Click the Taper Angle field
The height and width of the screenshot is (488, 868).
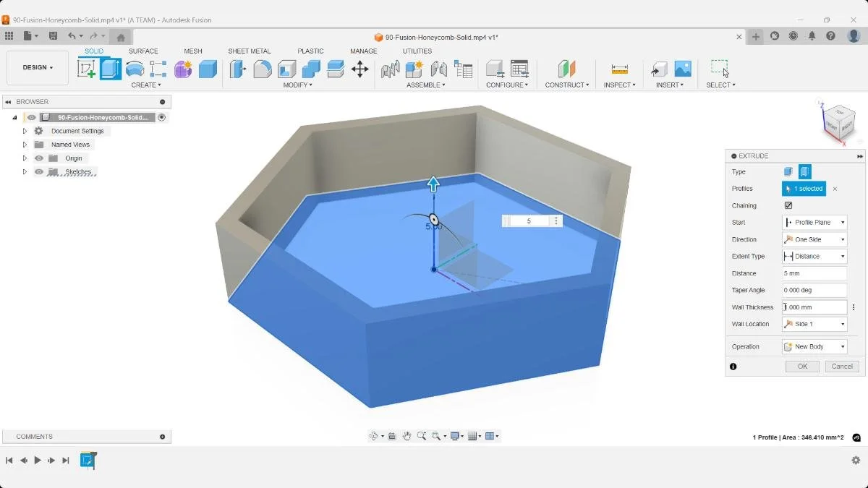pyautogui.click(x=814, y=290)
